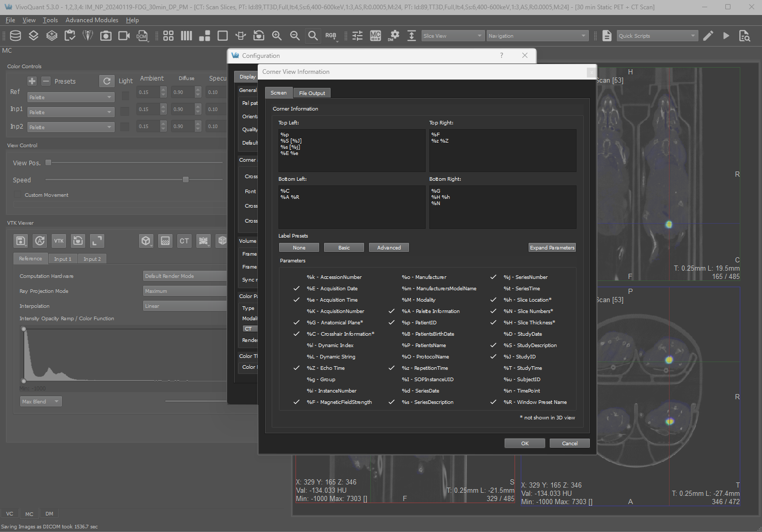Switch to the Input 1 tab
762x532 pixels.
click(63, 259)
